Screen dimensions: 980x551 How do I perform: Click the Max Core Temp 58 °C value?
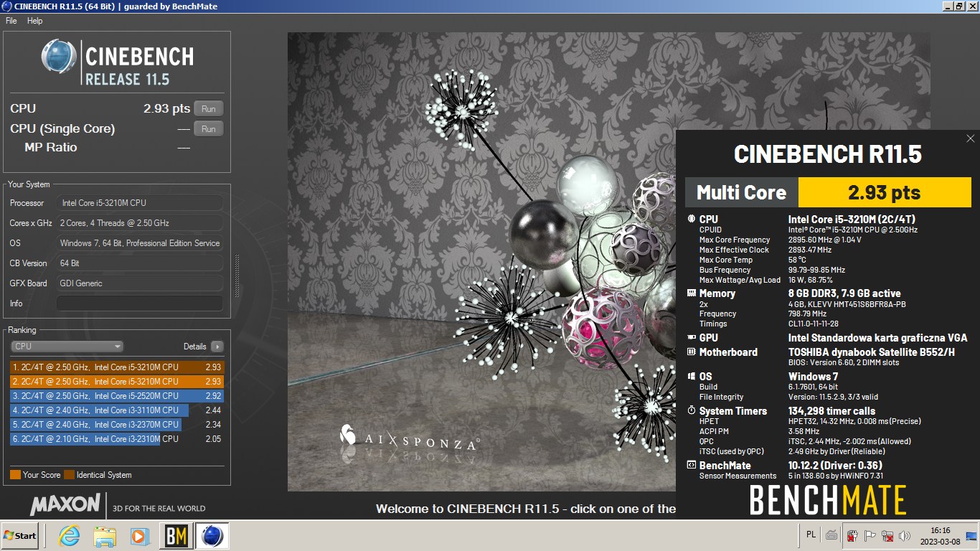(798, 260)
